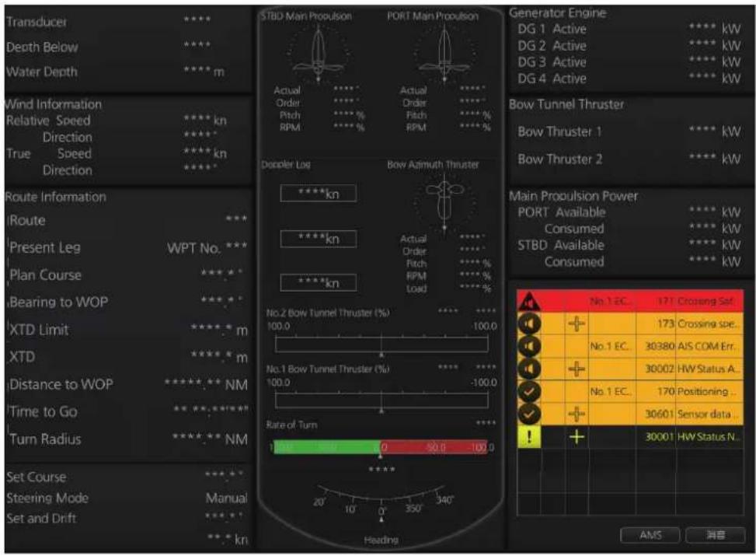
Task: Click 'DG 2 Active' generator entry
Action: point(552,46)
